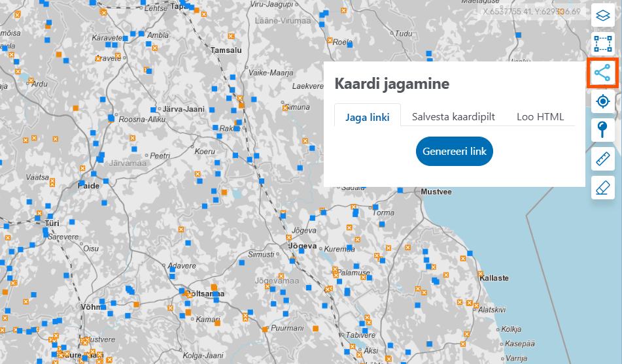
Task: Select the ruler measurement tool
Action: click(602, 159)
